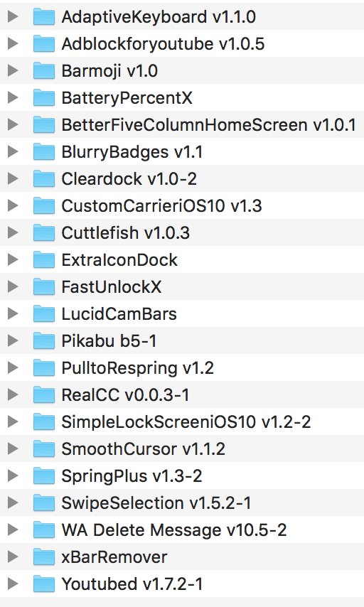
Task: Select the Adblockforyoutube v1.0.5 name
Action: [163, 44]
